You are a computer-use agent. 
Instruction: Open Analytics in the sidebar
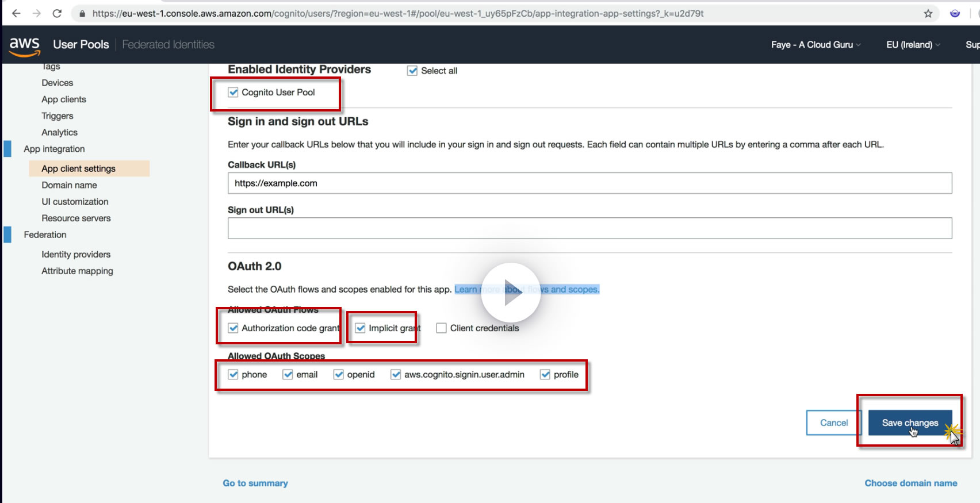59,132
